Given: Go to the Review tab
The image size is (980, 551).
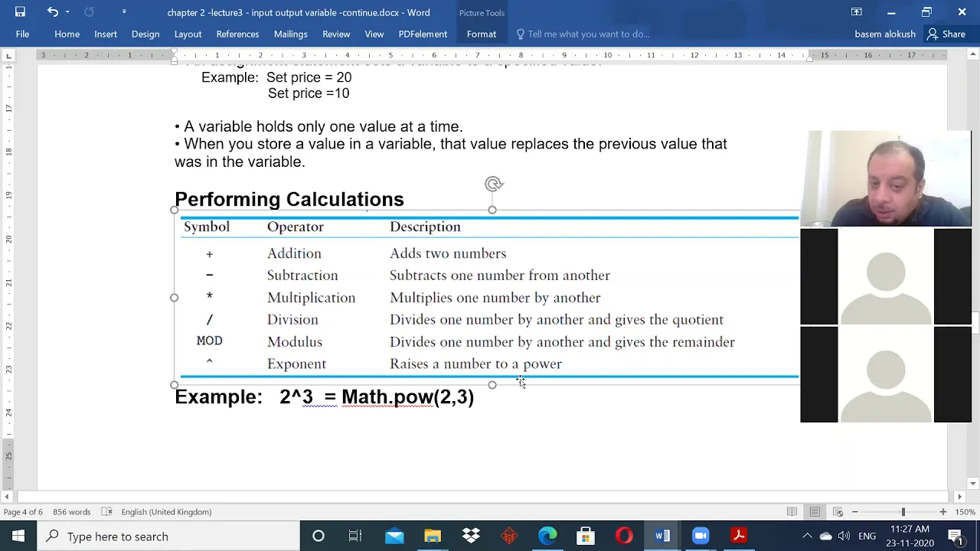Looking at the screenshot, I should click(336, 34).
